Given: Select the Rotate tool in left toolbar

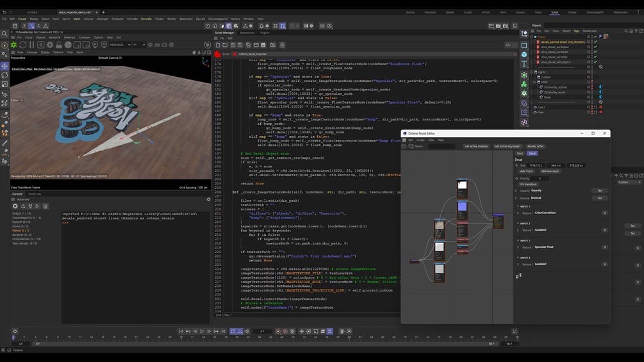Looking at the screenshot, I should coord(5,75).
